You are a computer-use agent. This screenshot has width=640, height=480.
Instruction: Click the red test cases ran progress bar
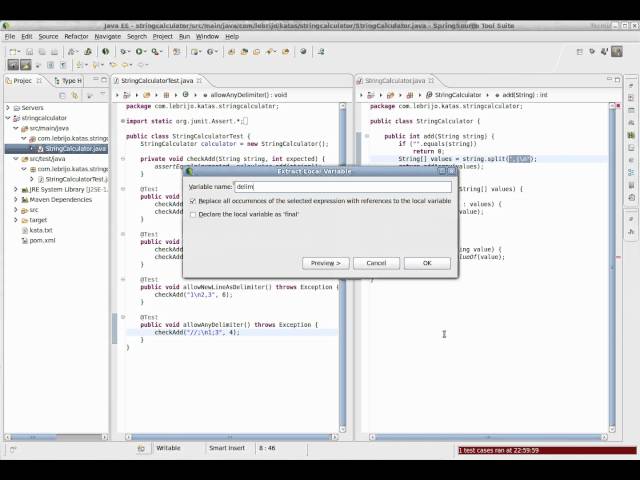547,450
